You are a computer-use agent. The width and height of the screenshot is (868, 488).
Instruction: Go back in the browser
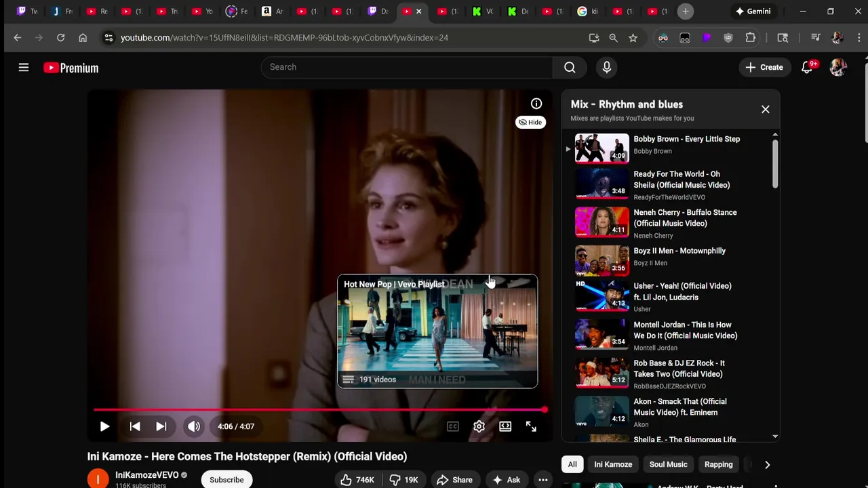(x=18, y=38)
